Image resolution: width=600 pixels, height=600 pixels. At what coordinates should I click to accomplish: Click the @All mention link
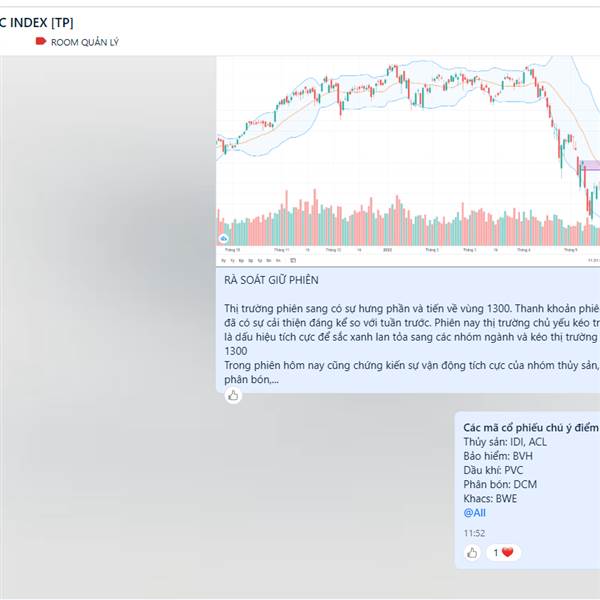pos(474,513)
